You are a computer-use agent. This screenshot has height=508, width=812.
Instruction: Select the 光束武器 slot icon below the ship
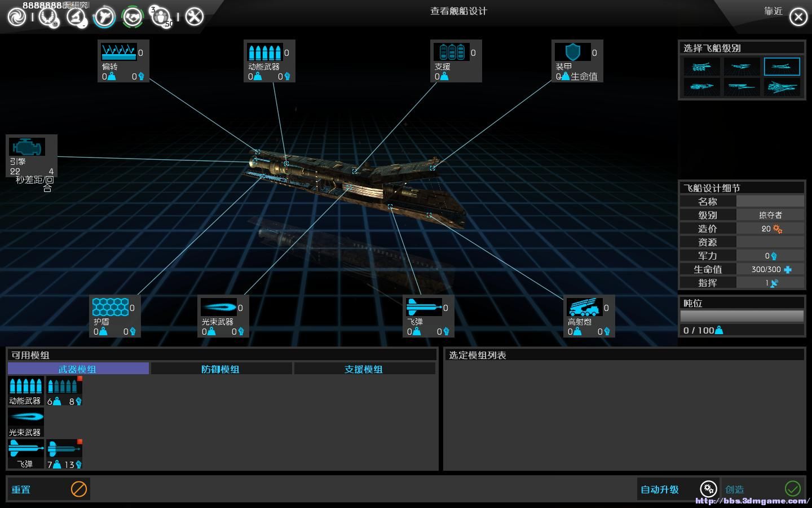219,307
